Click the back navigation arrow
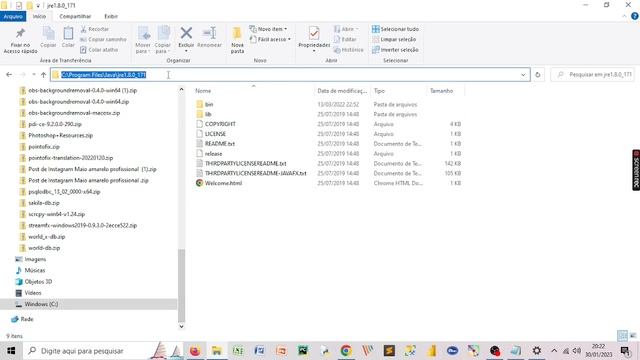This screenshot has width=640, height=360. click(9, 75)
